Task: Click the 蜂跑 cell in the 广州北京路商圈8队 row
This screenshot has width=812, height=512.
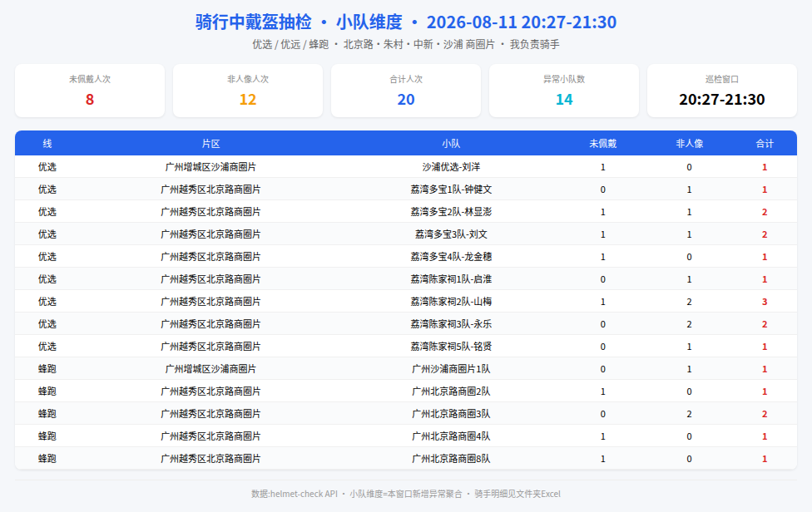Action: pyautogui.click(x=47, y=459)
